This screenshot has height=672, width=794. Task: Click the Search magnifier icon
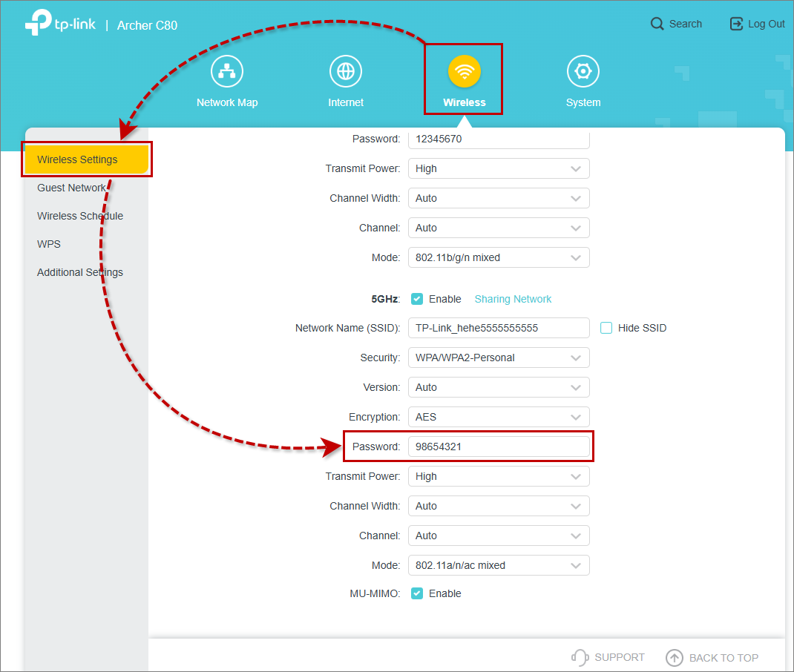(x=657, y=24)
